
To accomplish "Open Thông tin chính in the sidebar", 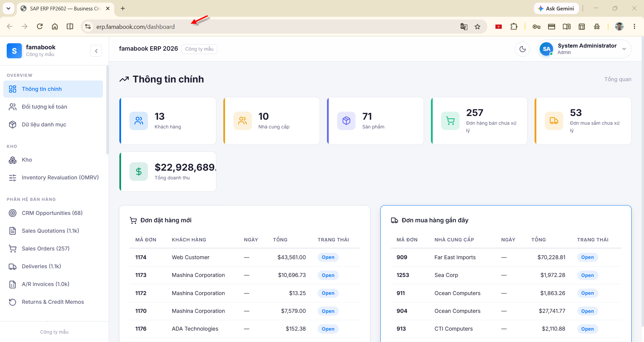I will [x=53, y=89].
